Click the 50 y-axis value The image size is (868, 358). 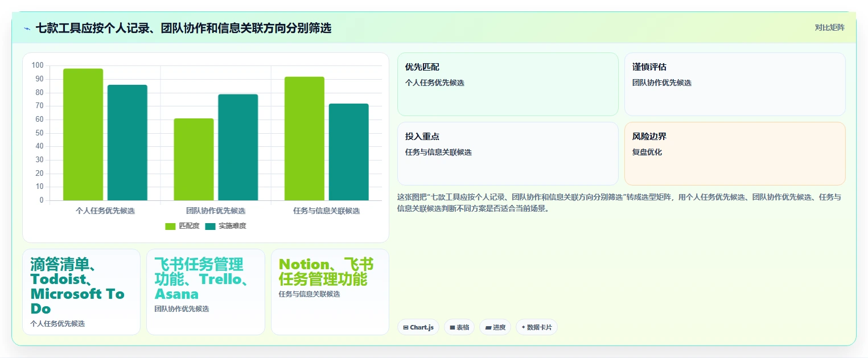coord(39,133)
